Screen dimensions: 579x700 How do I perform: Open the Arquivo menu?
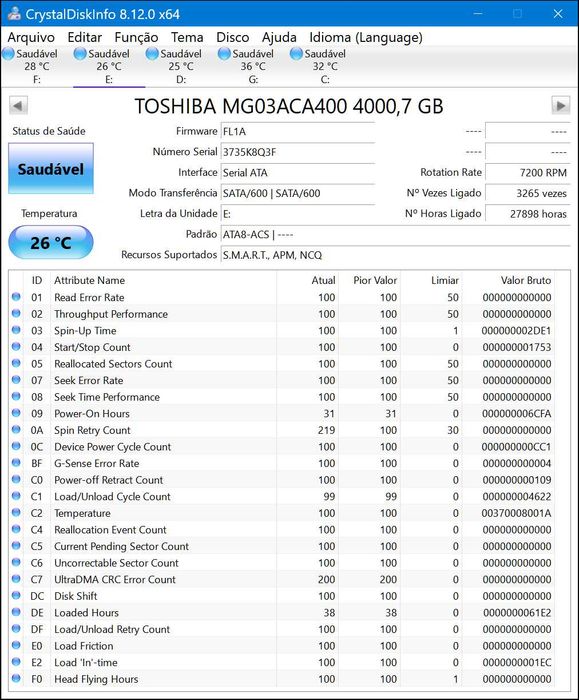pyautogui.click(x=31, y=38)
